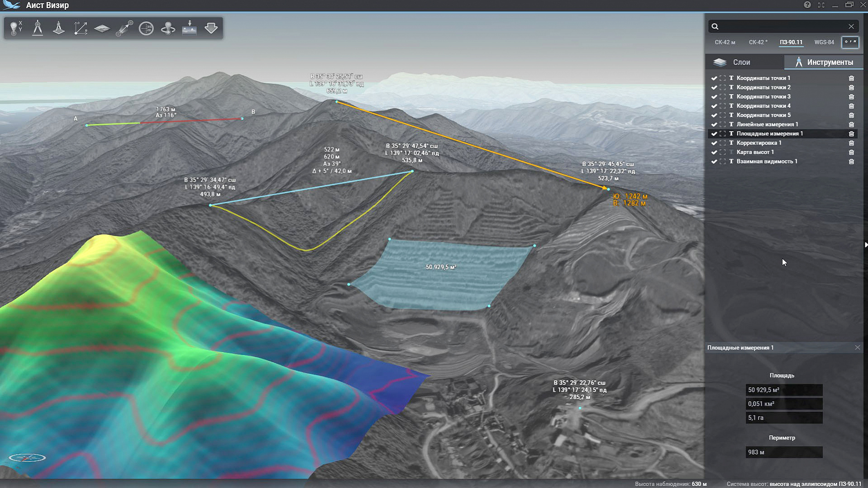868x488 pixels.
Task: Select the point coordinates XY tool
Action: (16, 28)
